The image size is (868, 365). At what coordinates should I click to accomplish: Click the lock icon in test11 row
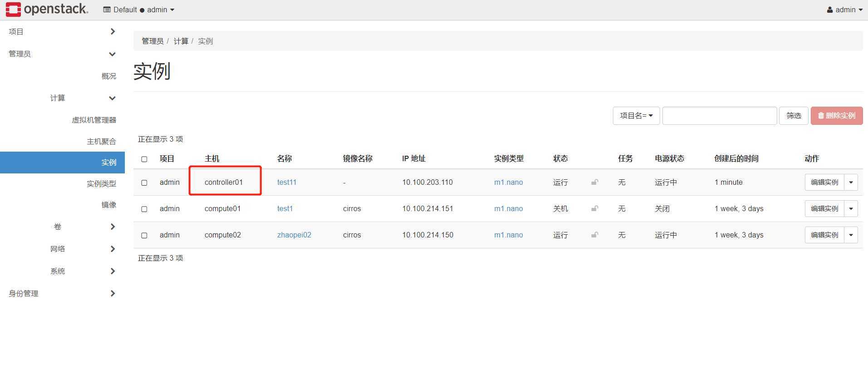(x=594, y=182)
